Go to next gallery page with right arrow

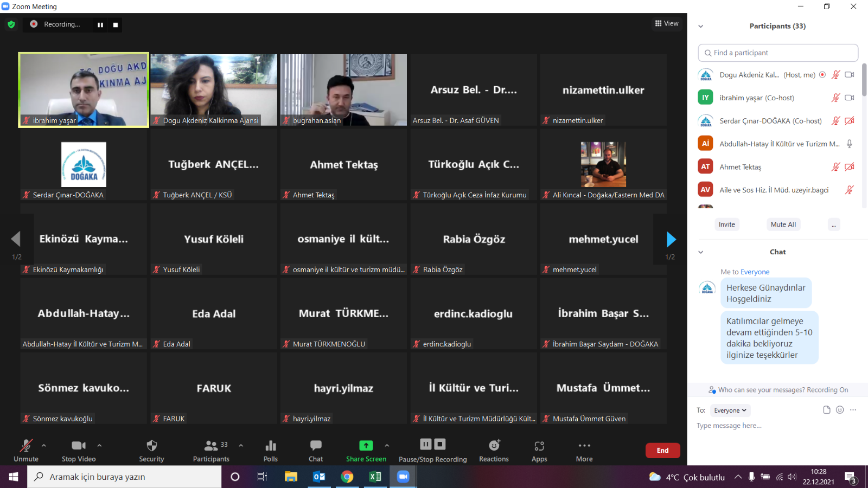[671, 239]
